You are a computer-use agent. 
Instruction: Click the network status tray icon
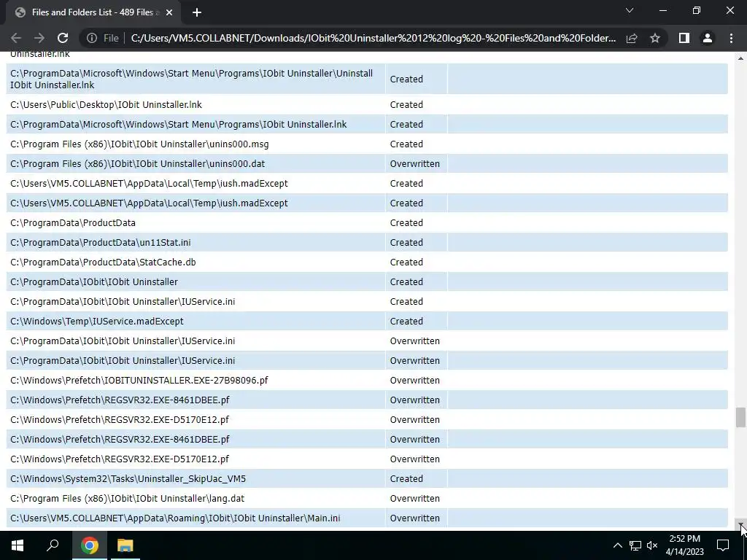tap(635, 545)
